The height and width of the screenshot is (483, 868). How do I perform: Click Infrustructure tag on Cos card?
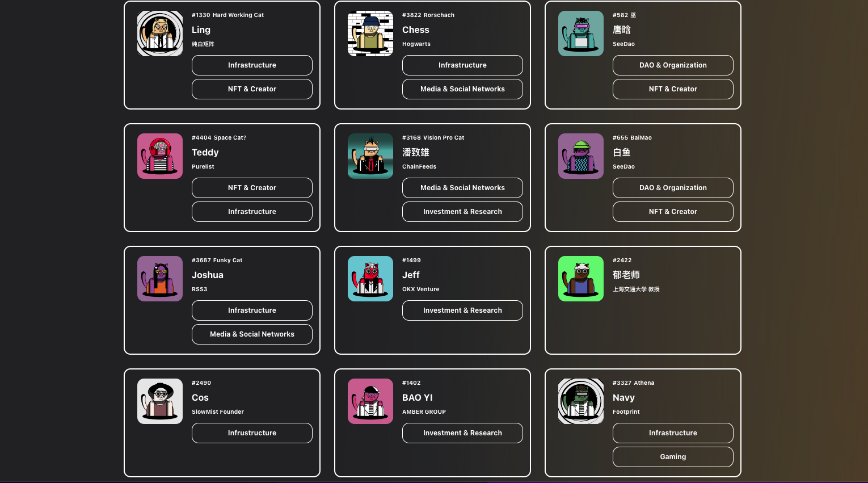252,433
